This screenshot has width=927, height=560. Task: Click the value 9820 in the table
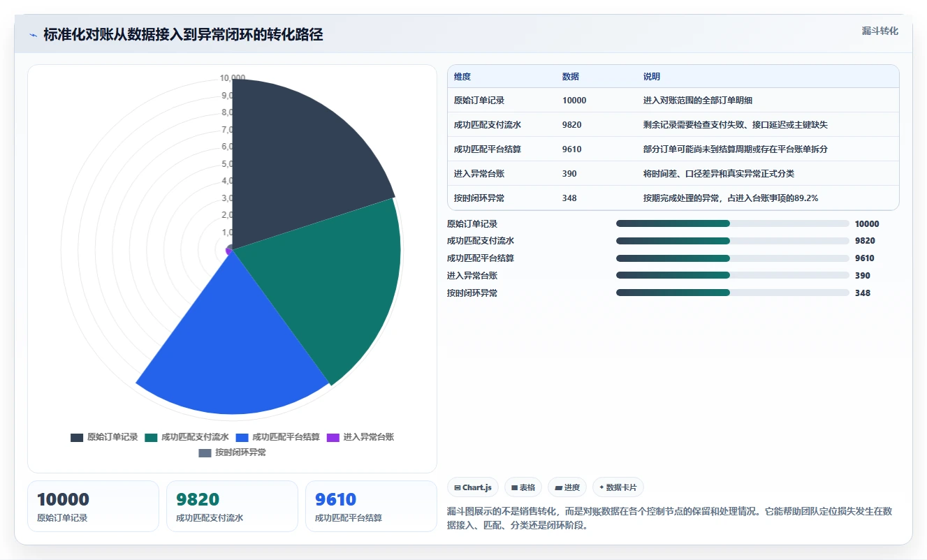tap(572, 125)
